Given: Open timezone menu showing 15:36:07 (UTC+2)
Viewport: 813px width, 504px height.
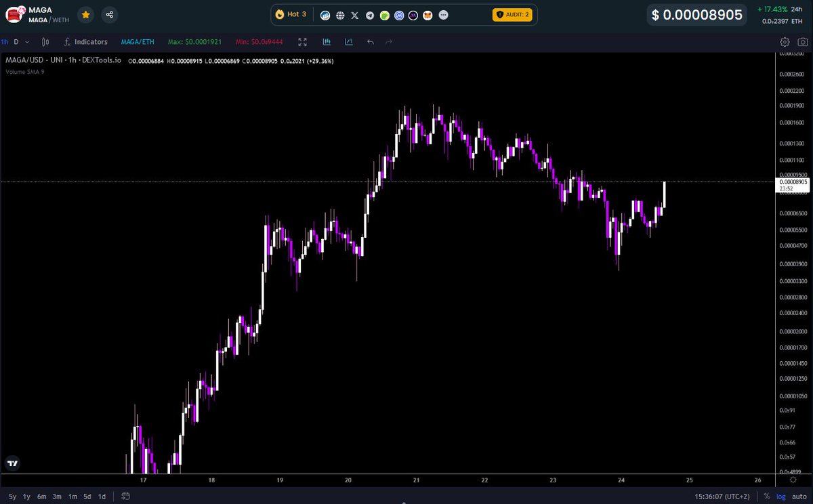Looking at the screenshot, I should [722, 497].
